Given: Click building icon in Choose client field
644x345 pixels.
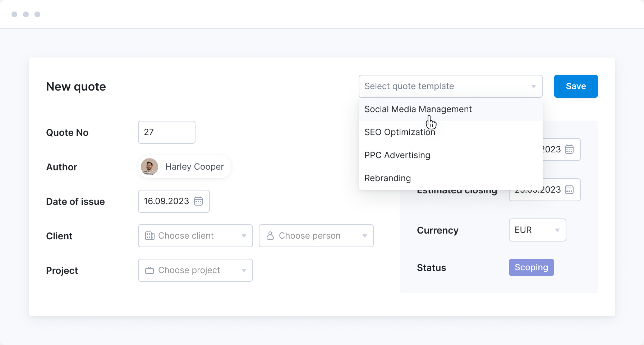Looking at the screenshot, I should [149, 236].
